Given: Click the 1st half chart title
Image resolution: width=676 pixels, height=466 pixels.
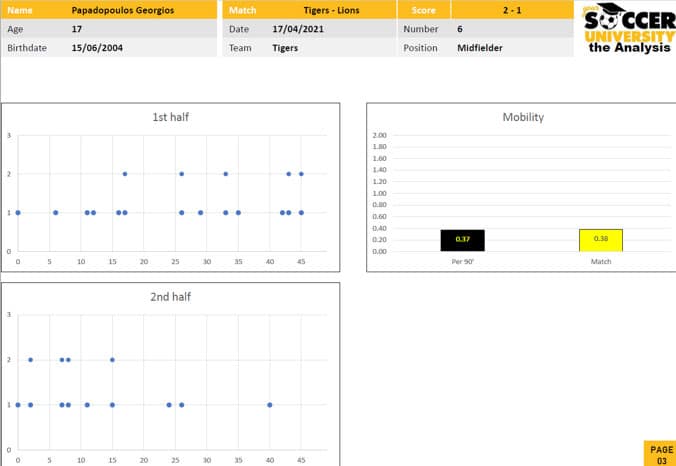Looking at the screenshot, I should tap(170, 117).
